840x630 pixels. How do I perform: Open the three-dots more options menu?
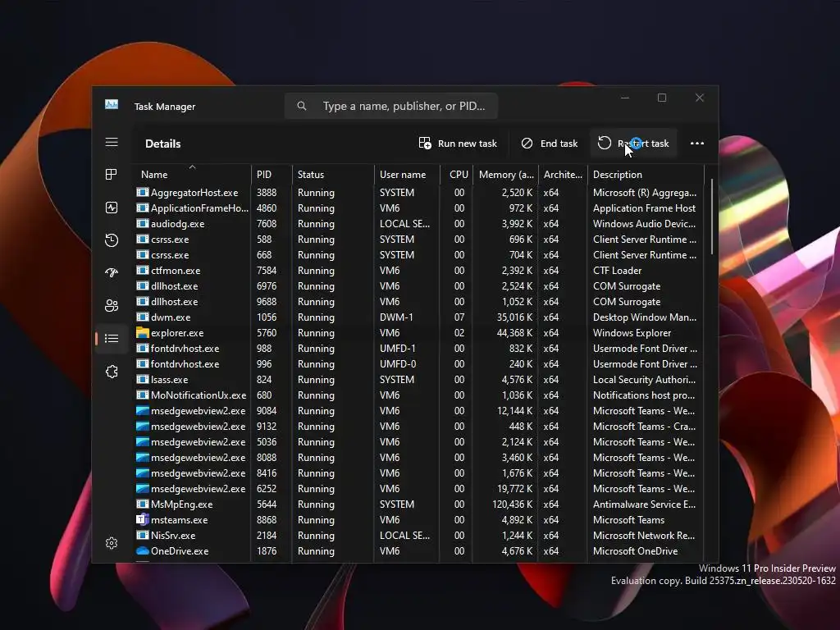(x=697, y=143)
